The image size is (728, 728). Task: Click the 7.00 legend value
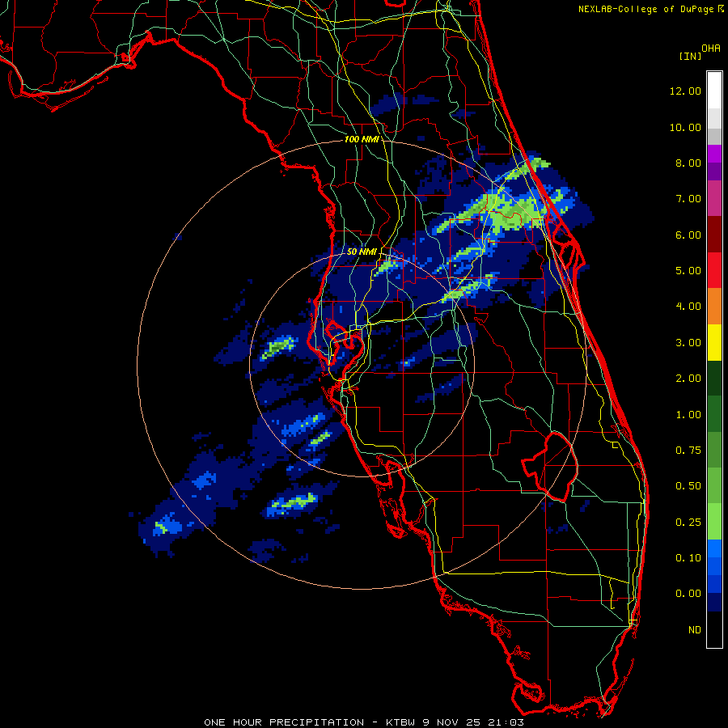click(688, 199)
